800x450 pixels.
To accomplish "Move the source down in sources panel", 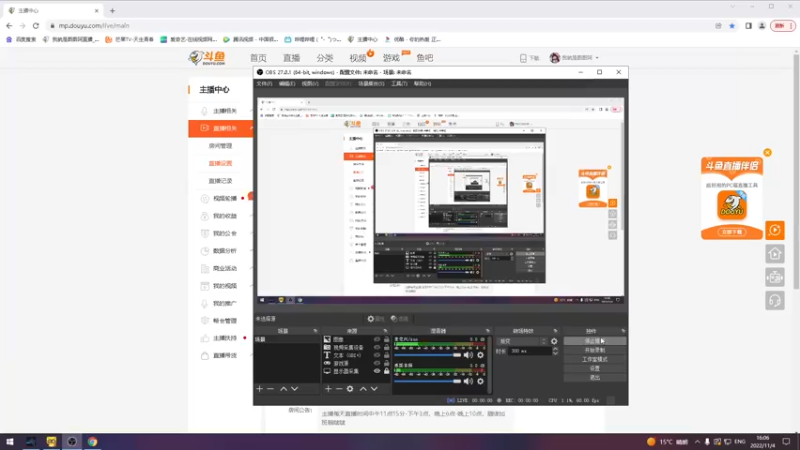I will tap(374, 389).
